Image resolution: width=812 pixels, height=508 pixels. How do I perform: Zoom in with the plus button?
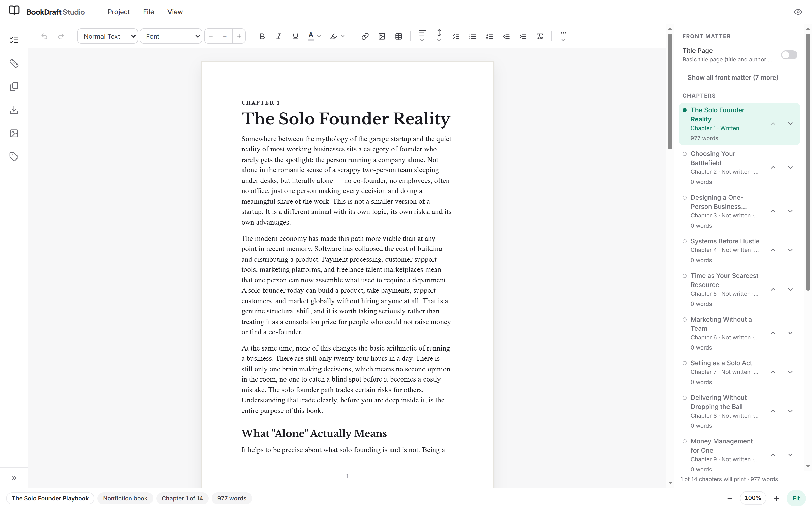pyautogui.click(x=776, y=498)
